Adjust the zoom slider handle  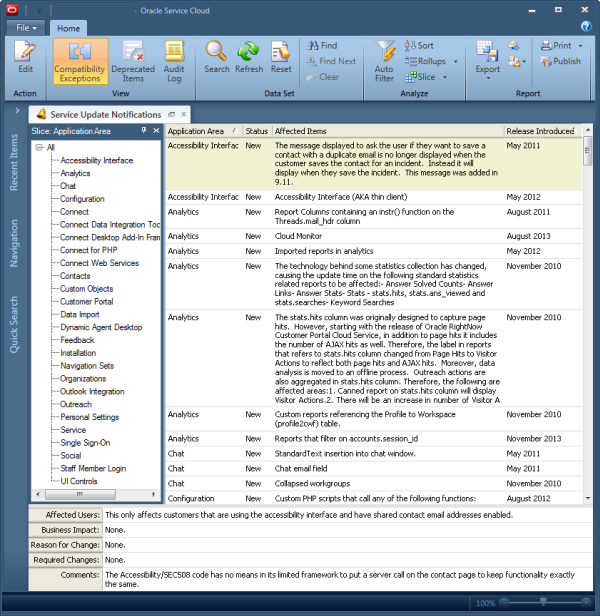point(543,601)
